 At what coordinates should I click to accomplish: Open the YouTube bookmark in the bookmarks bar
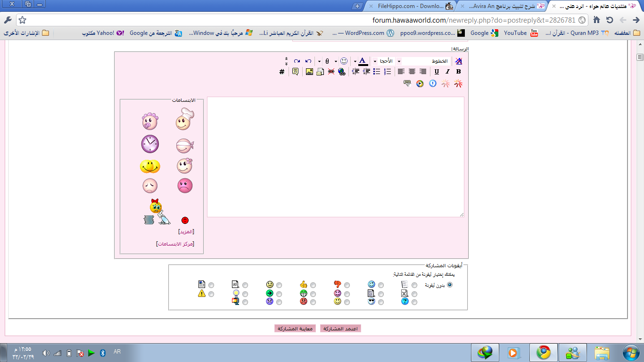point(515,33)
